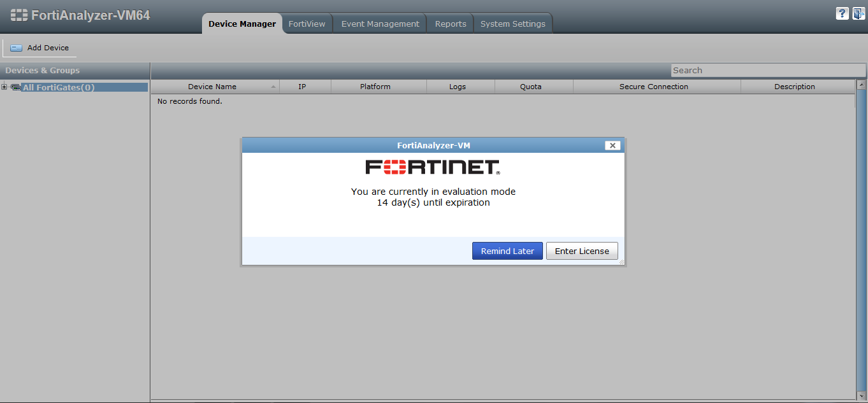868x403 pixels.
Task: Click the scrollbar down arrow of device list
Action: 861,395
